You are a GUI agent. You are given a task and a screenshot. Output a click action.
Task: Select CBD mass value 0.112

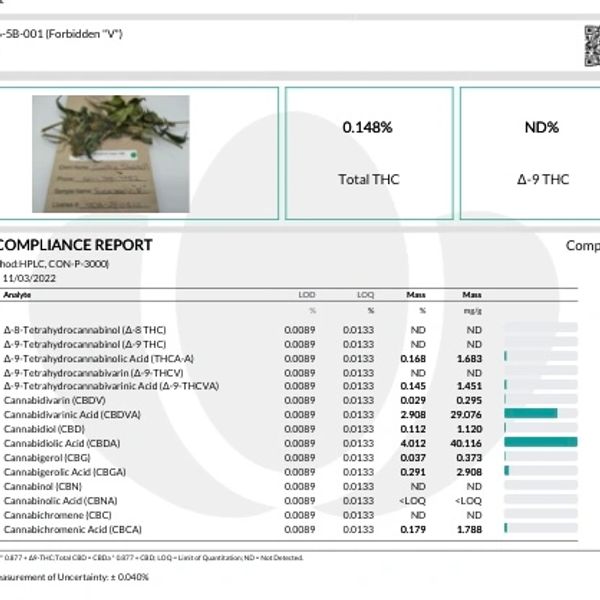coord(413,429)
